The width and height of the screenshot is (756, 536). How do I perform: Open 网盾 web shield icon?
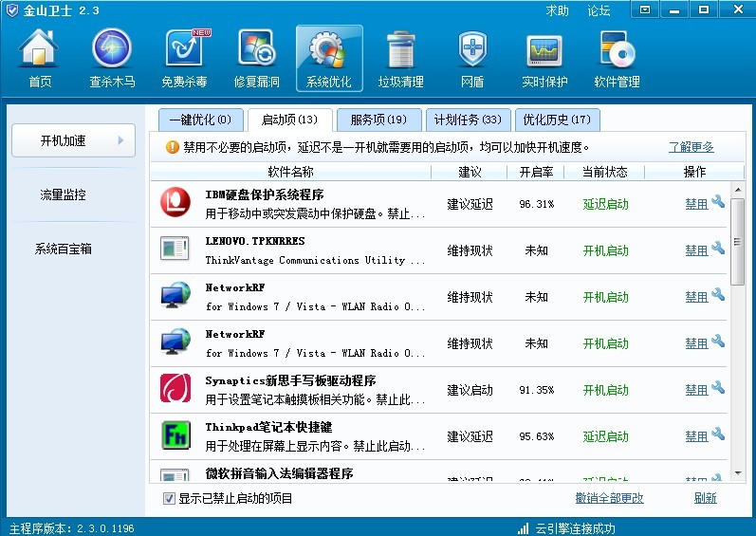[x=472, y=58]
